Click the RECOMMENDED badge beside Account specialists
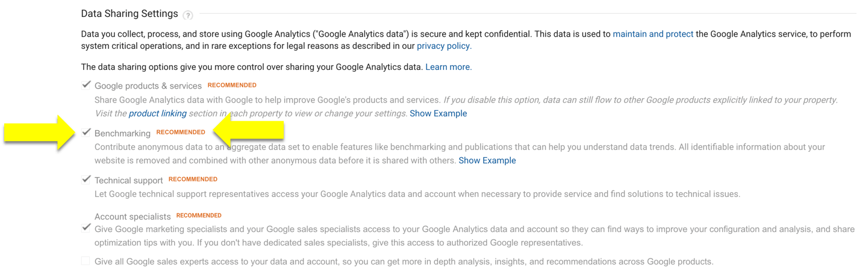868x276 pixels. pos(199,215)
